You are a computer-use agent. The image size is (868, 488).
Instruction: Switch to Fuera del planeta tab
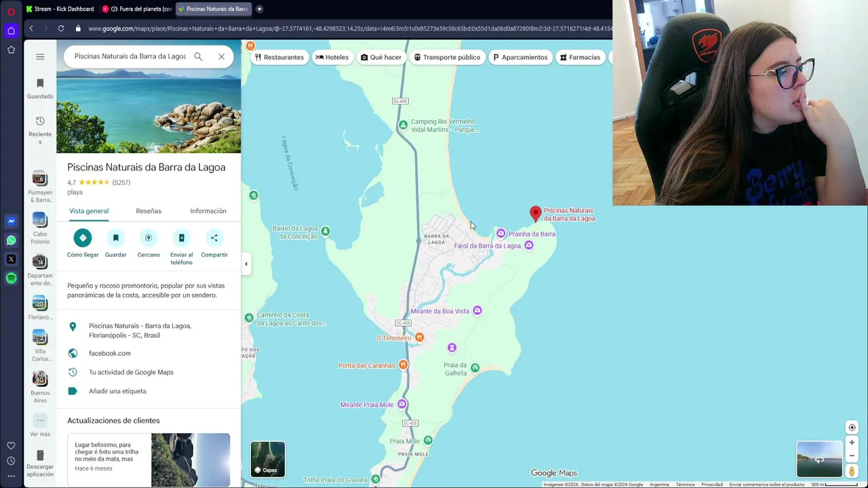click(137, 9)
